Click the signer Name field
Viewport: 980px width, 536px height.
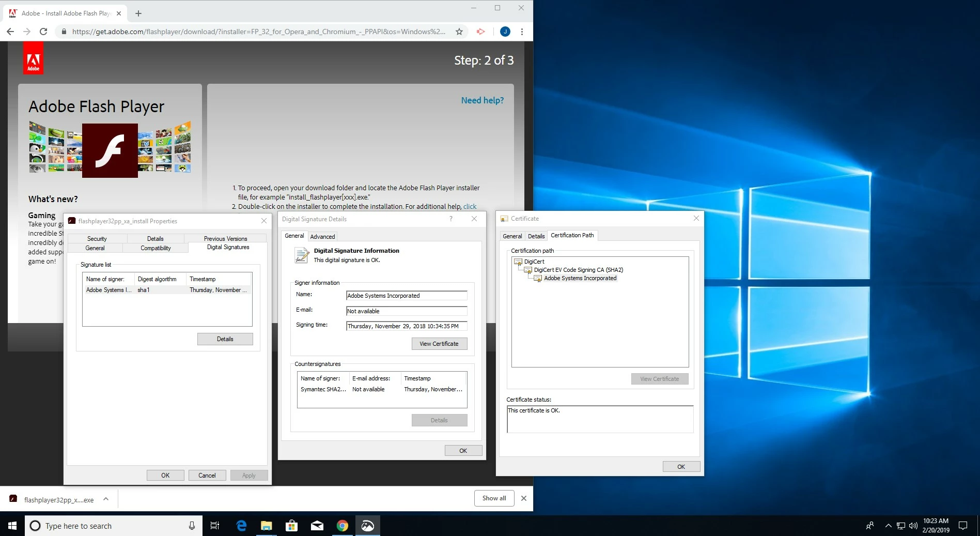407,296
